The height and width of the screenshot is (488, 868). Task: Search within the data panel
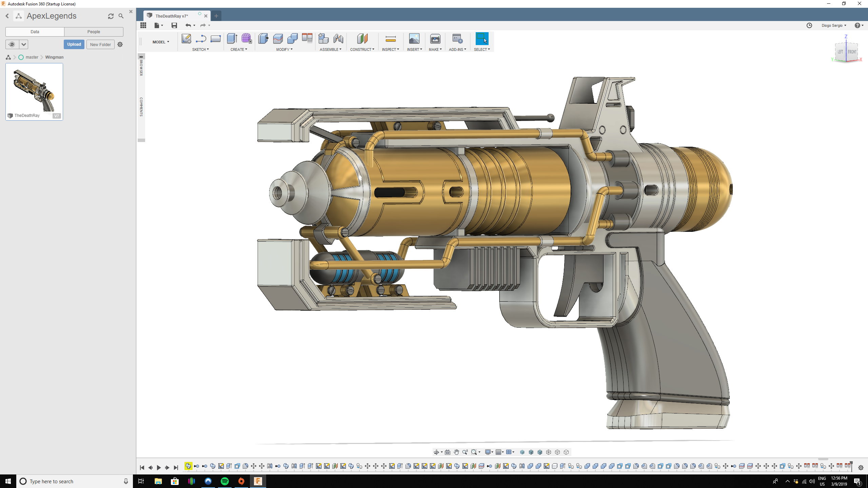(x=121, y=16)
